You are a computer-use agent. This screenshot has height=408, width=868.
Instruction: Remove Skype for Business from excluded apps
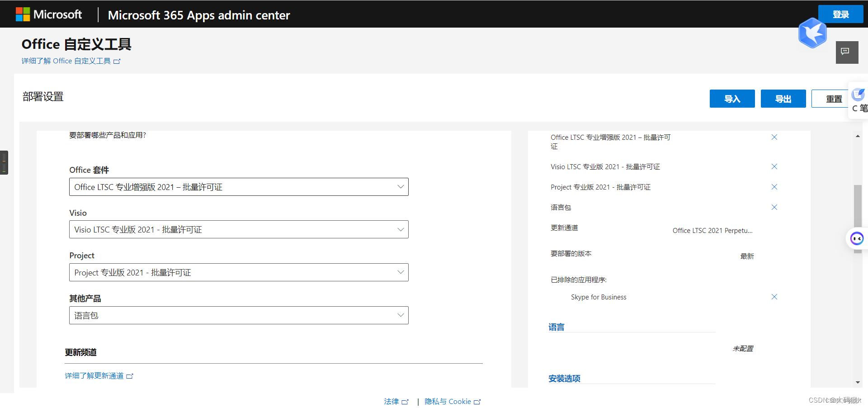coord(774,297)
